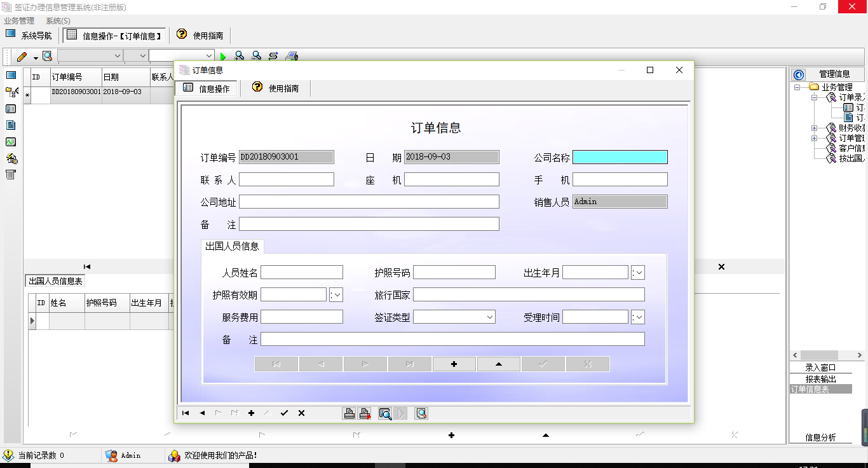
Task: Click the pencil edit icon in the main toolbar
Action: pyautogui.click(x=22, y=56)
